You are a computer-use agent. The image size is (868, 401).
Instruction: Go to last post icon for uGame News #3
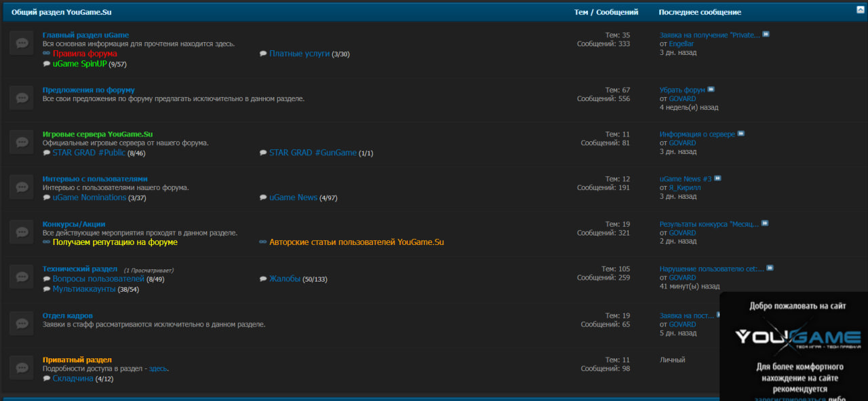tap(717, 178)
